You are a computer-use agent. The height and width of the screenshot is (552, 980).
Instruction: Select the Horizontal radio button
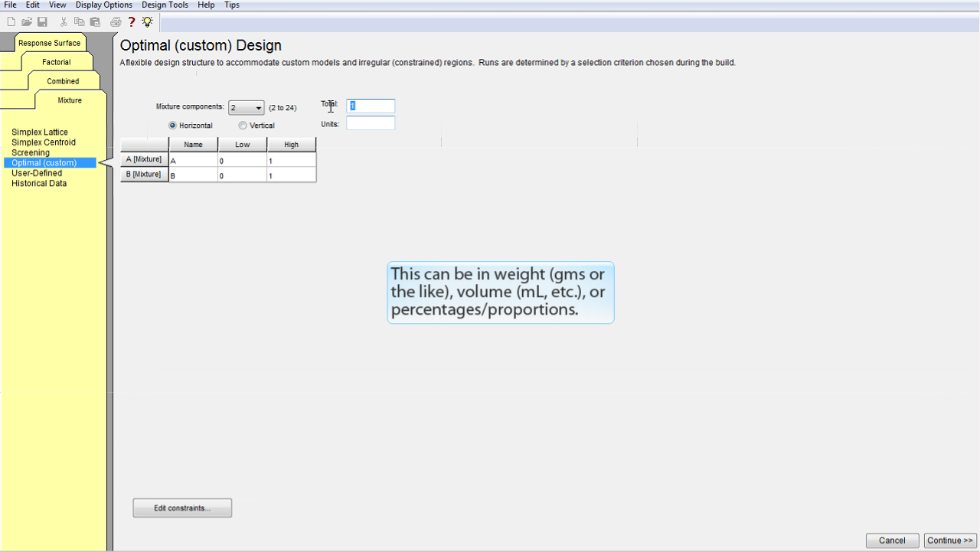pos(172,126)
